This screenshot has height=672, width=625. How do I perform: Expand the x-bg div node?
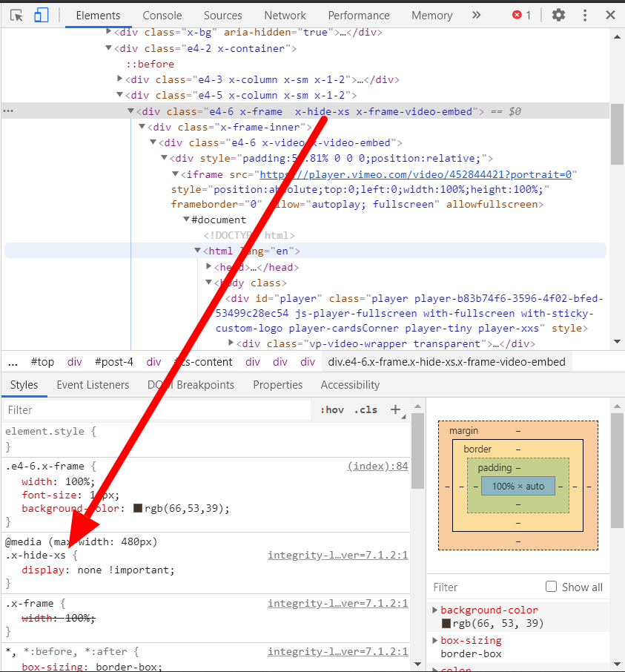pos(109,31)
